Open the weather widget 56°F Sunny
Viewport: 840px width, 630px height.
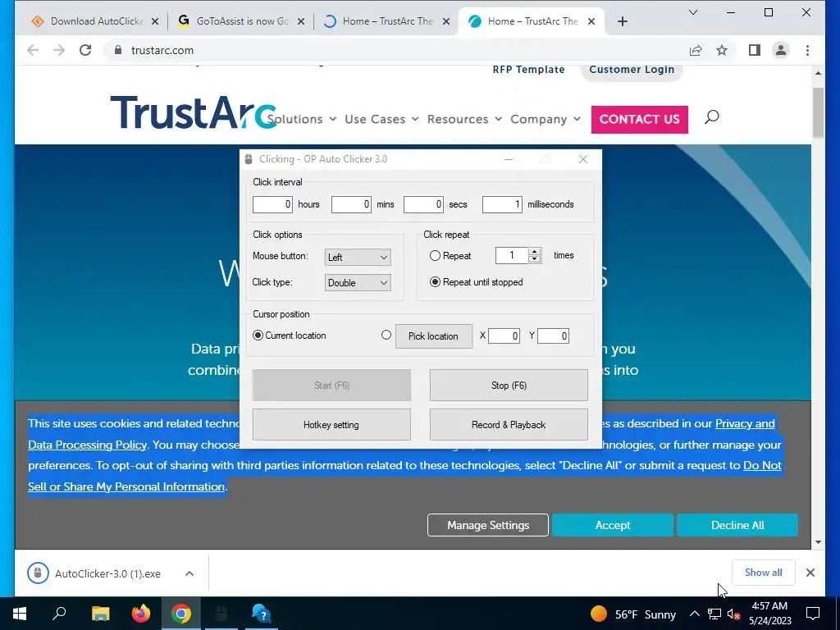tap(632, 614)
